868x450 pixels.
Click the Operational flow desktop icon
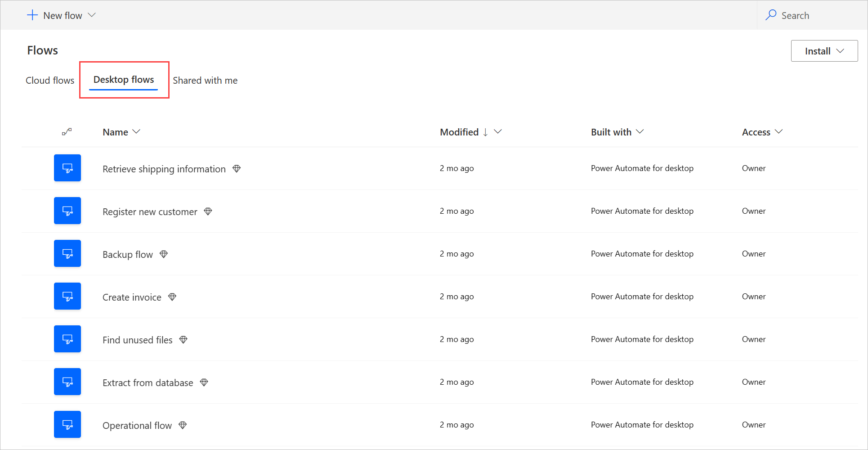67,424
